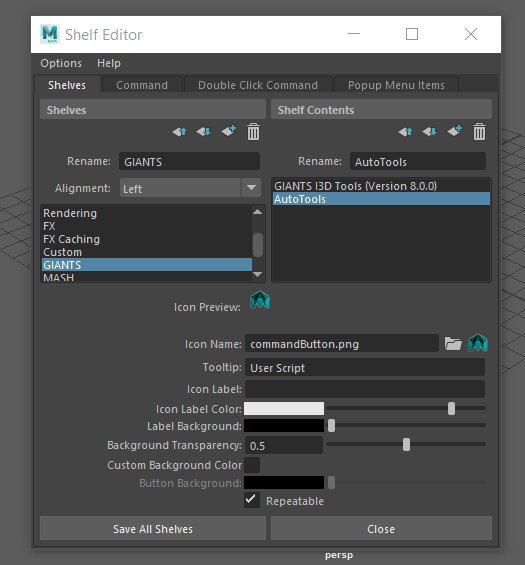Enable Custom Background Color checkbox

(x=252, y=465)
